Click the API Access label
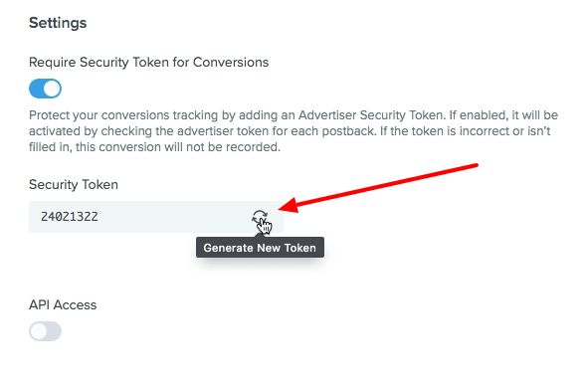This screenshot has width=588, height=383. tap(63, 305)
